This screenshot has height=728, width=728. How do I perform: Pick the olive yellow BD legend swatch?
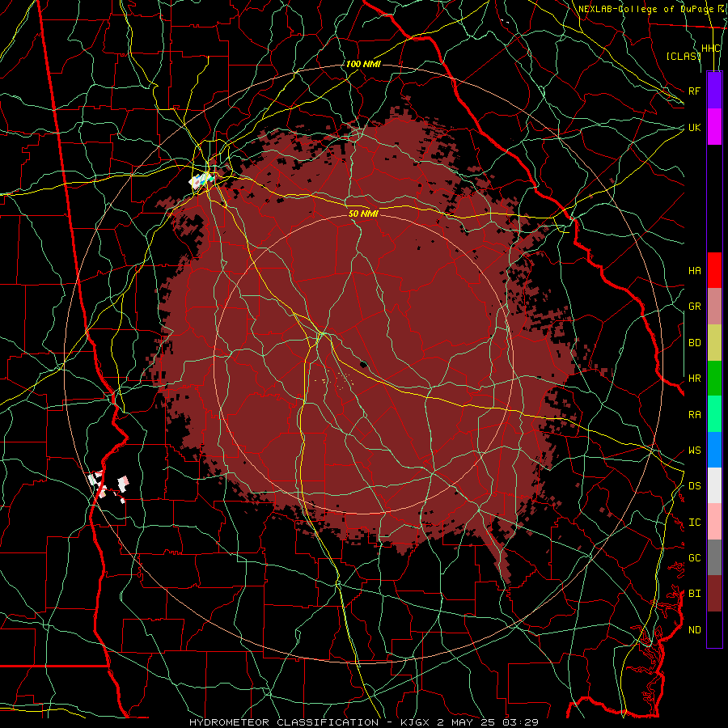(x=714, y=342)
